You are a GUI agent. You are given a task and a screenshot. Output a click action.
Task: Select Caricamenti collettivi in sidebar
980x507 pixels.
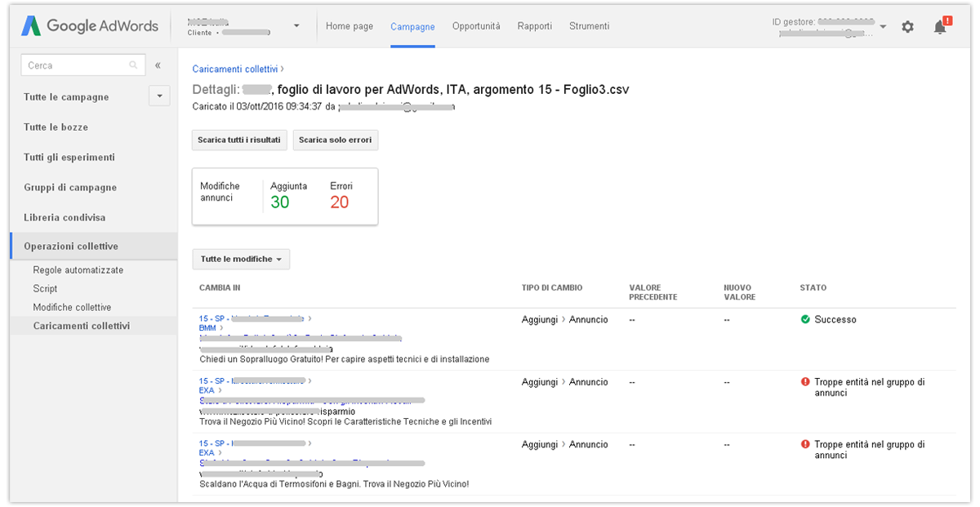82,326
